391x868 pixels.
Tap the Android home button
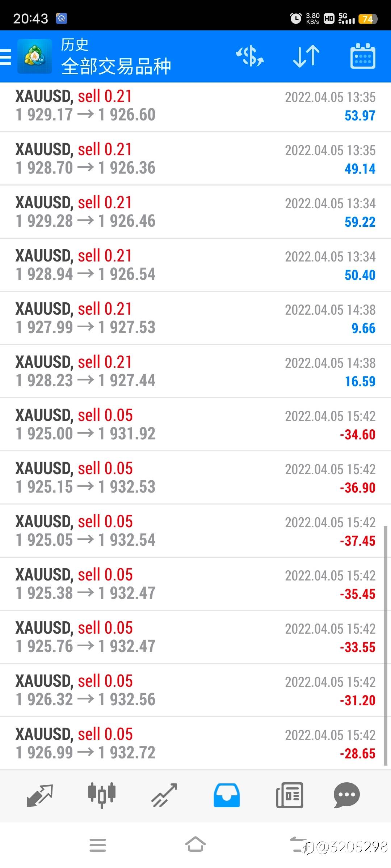point(195,845)
